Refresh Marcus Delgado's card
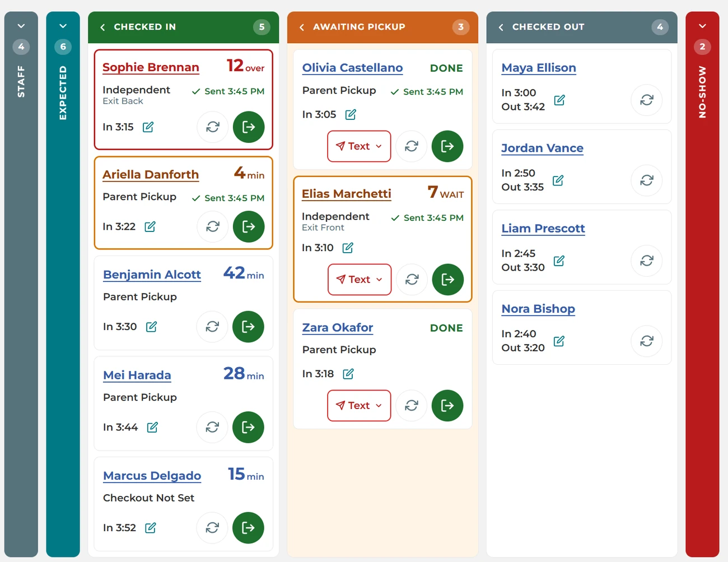The image size is (728, 562). point(212,528)
